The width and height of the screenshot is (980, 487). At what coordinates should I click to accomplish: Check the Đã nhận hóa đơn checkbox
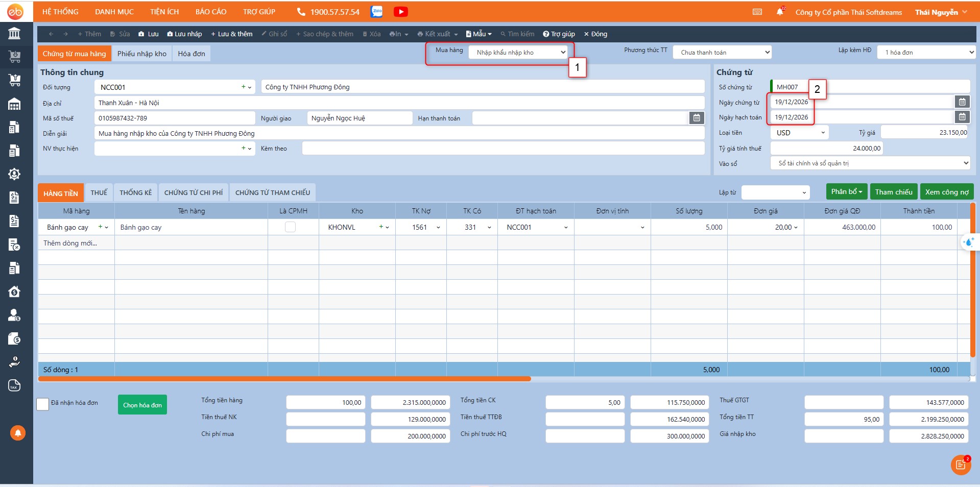click(x=43, y=404)
